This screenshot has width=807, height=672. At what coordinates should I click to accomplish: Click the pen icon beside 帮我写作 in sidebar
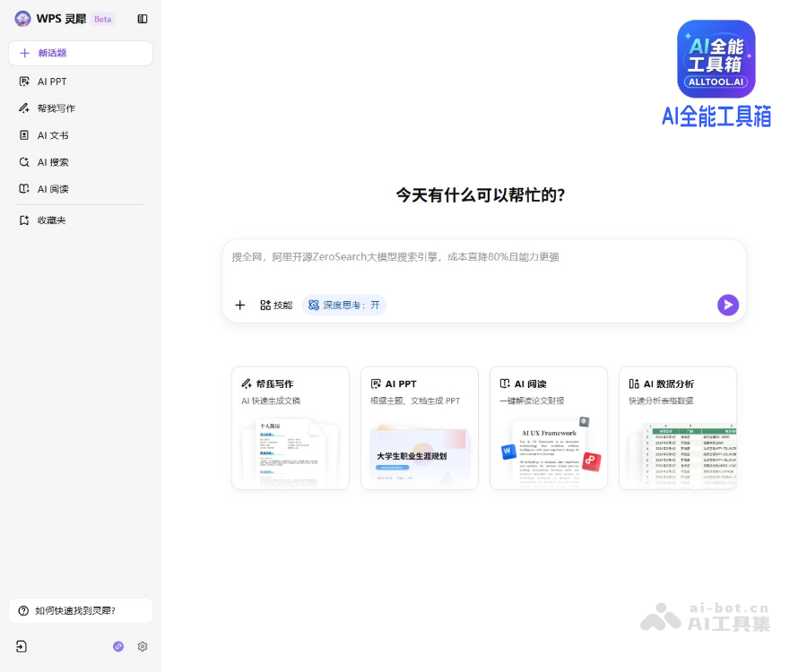point(24,108)
